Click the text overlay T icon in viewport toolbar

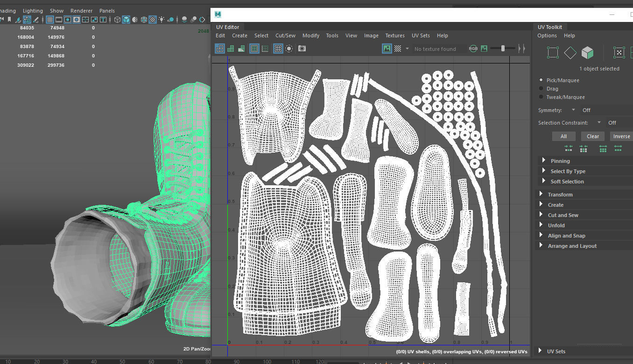pos(103,20)
